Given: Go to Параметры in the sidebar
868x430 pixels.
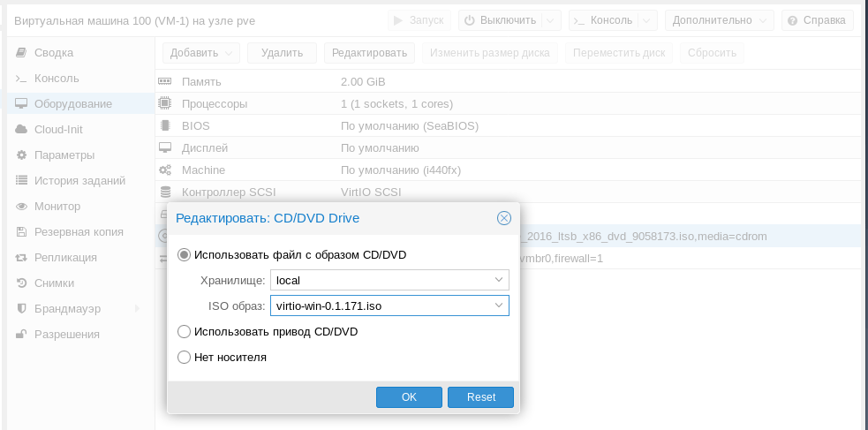Looking at the screenshot, I should (64, 155).
